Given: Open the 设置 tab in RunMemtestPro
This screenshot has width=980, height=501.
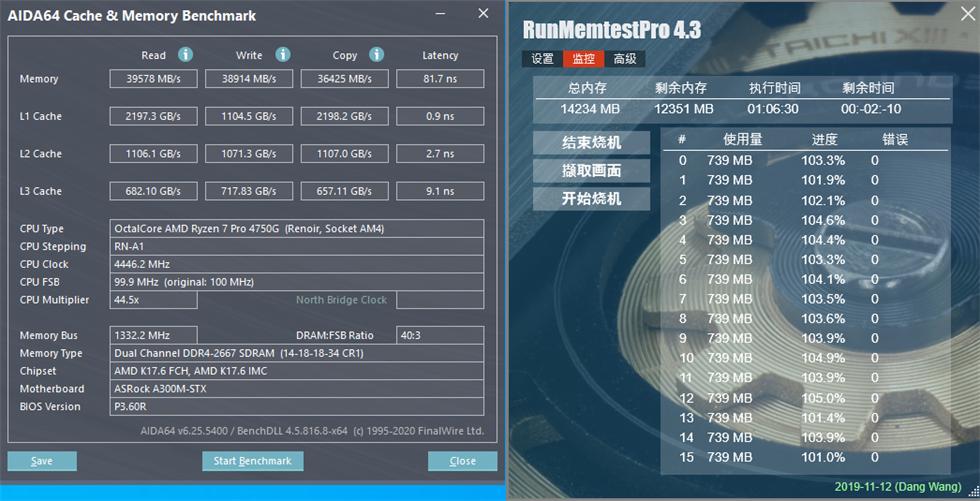Looking at the screenshot, I should [542, 59].
